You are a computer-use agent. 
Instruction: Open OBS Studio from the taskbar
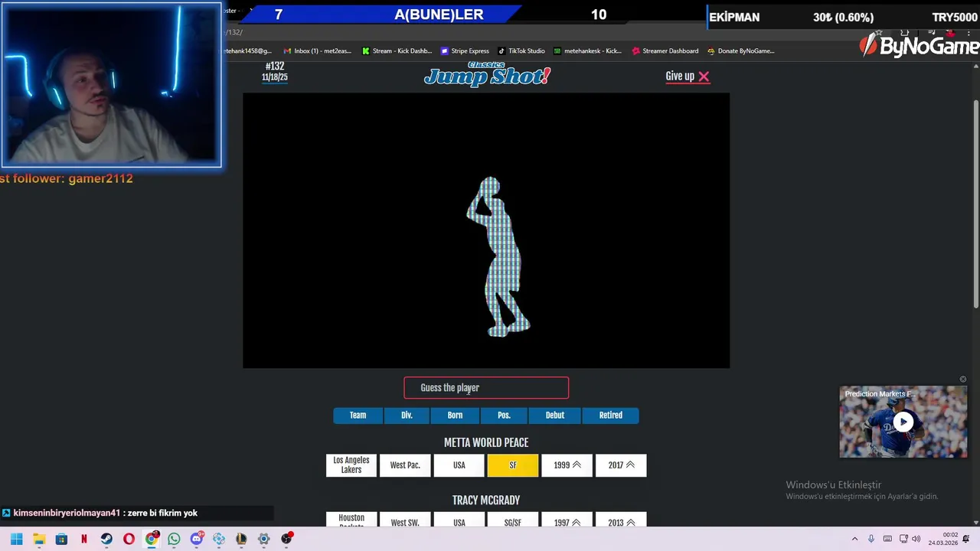tap(286, 539)
